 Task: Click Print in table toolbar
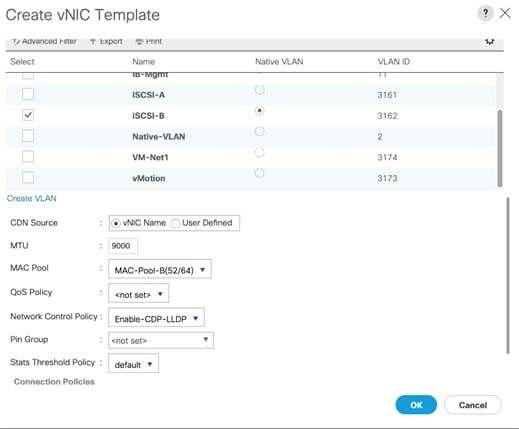[x=149, y=41]
